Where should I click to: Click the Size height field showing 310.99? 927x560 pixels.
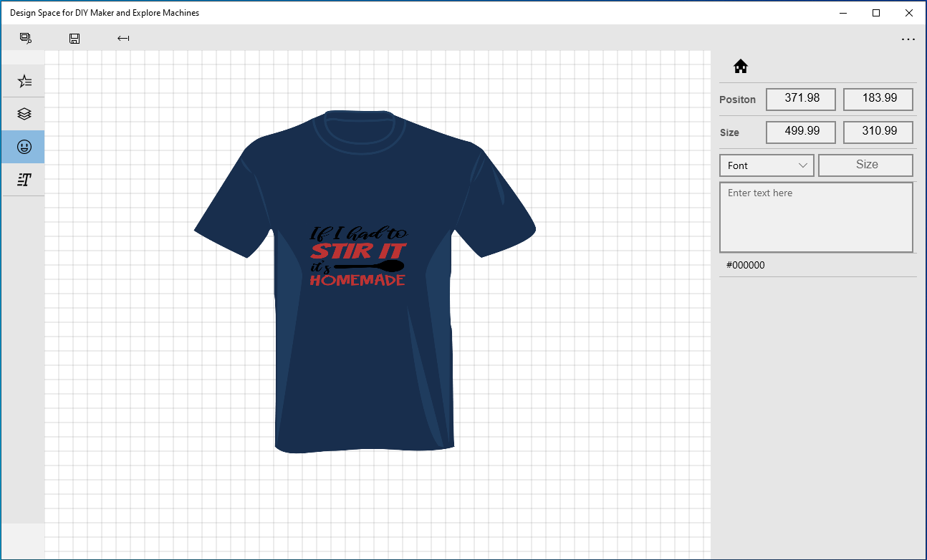(x=878, y=132)
